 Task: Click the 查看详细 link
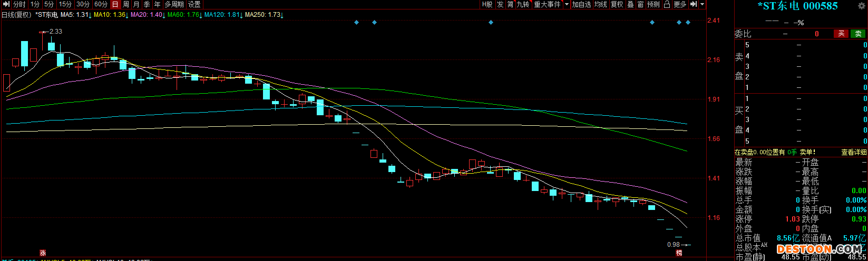point(854,152)
